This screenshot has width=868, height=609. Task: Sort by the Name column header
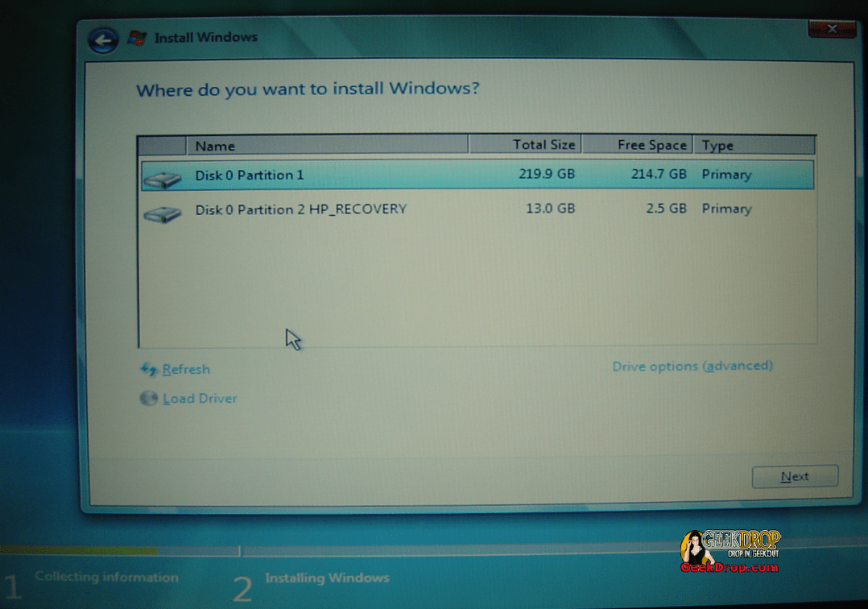point(327,146)
